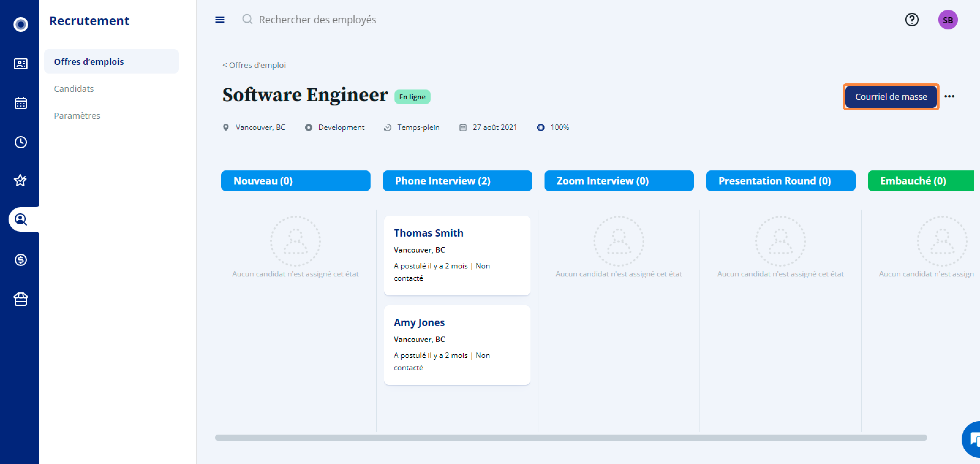Focus the Rechercher des employés search field

[x=317, y=19]
